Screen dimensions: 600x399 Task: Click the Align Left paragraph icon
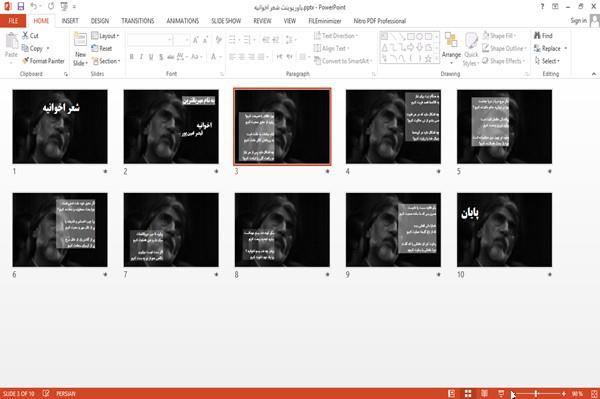coord(232,57)
